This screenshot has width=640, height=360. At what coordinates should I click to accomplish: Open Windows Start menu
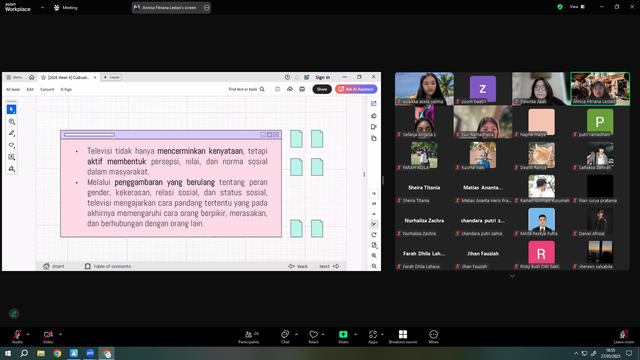click(x=8, y=353)
